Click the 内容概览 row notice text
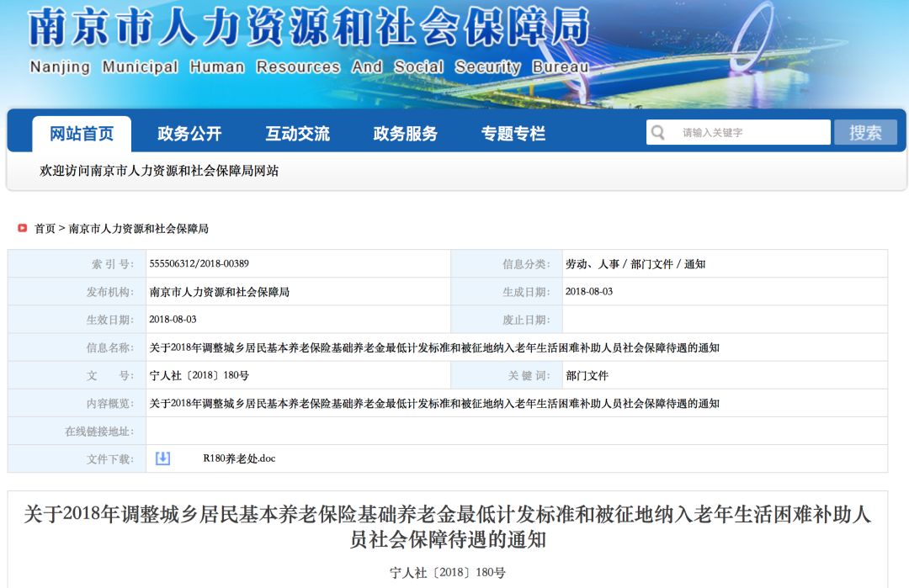The height and width of the screenshot is (588, 909). pos(434,403)
